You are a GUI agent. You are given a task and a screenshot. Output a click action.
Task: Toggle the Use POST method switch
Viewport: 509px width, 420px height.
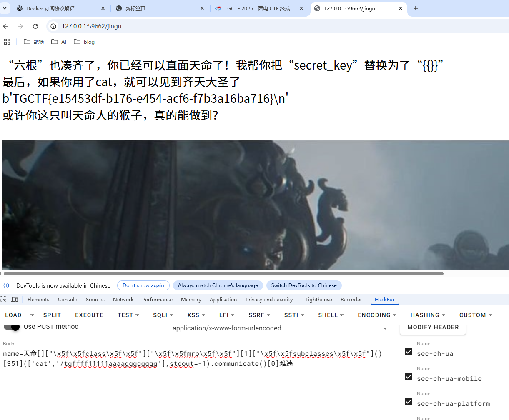click(12, 327)
